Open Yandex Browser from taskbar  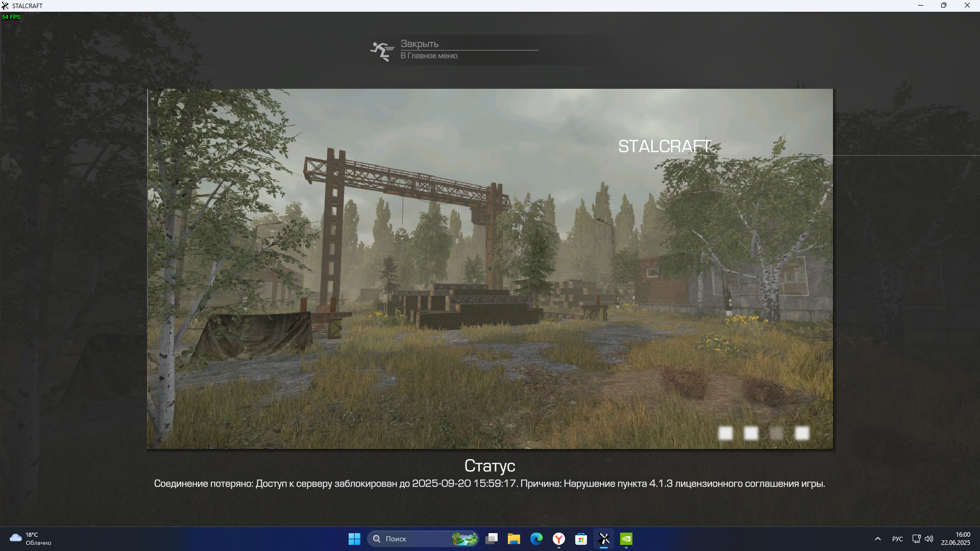[559, 539]
